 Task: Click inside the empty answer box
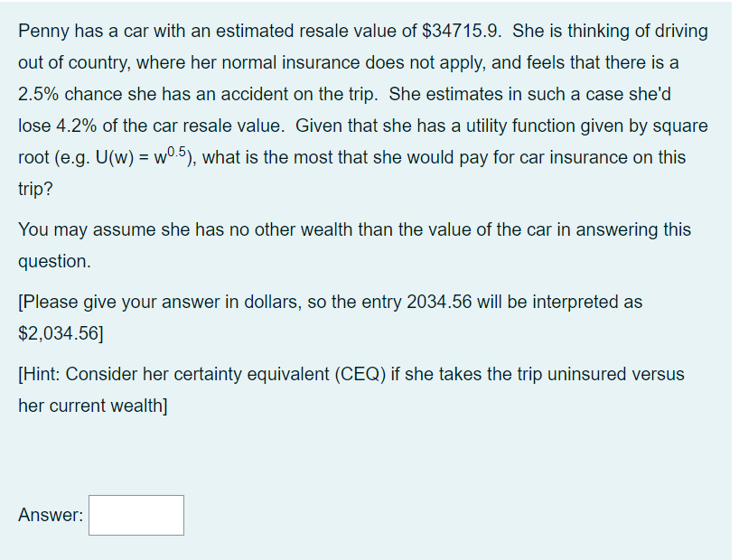[x=136, y=515]
